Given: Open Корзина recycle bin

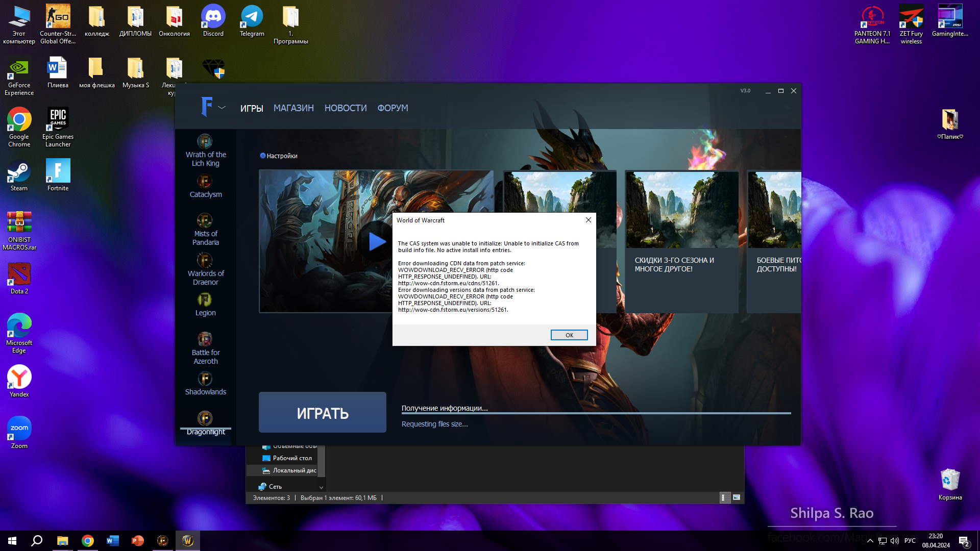Looking at the screenshot, I should tap(950, 485).
